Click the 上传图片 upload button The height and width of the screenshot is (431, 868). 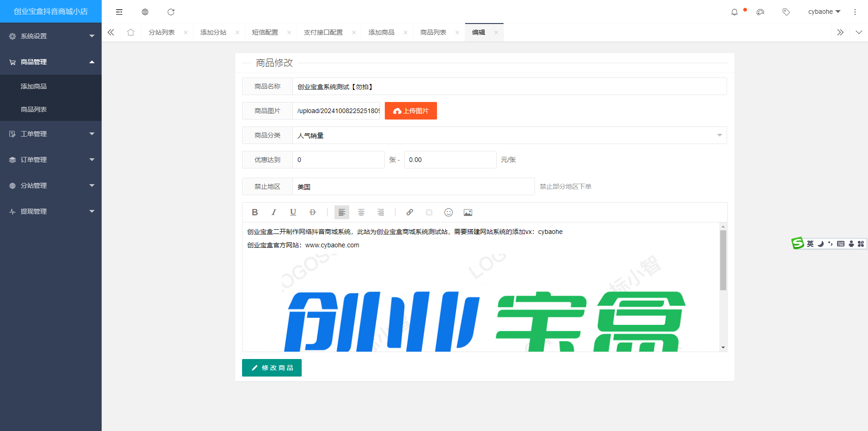[x=411, y=111]
